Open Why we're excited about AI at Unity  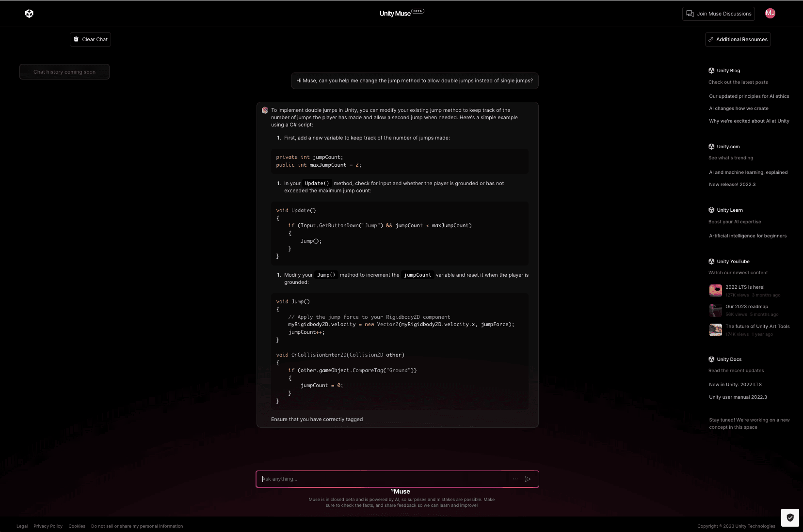(x=749, y=121)
